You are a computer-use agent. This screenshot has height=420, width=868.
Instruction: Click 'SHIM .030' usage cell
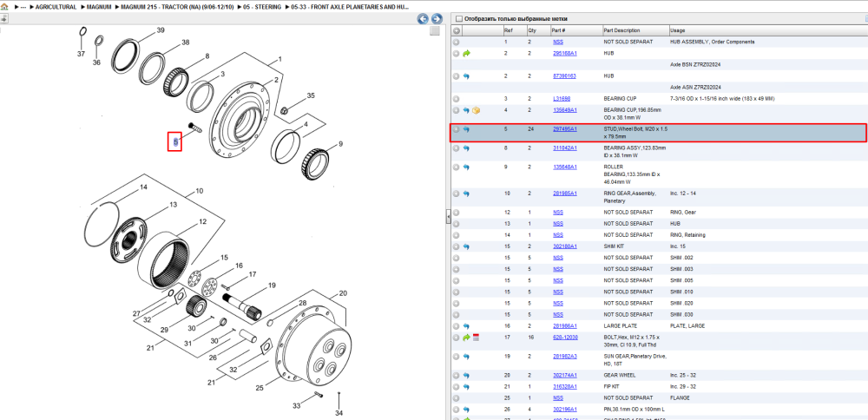point(681,314)
